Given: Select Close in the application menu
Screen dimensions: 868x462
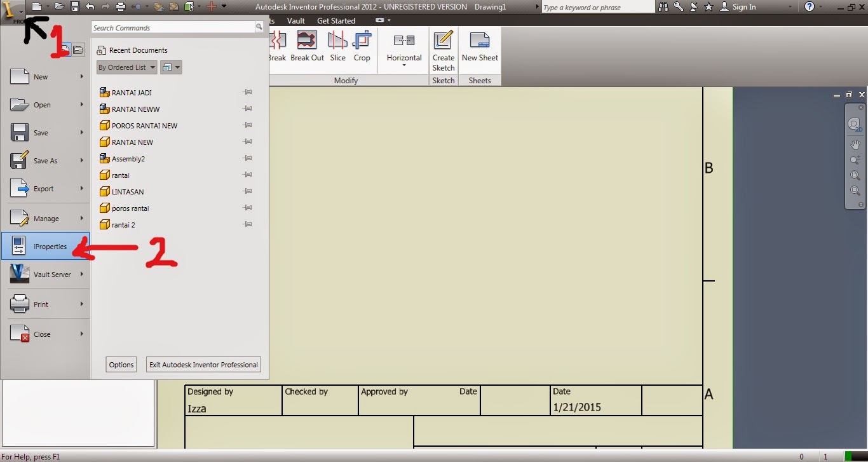Looking at the screenshot, I should click(x=45, y=334).
